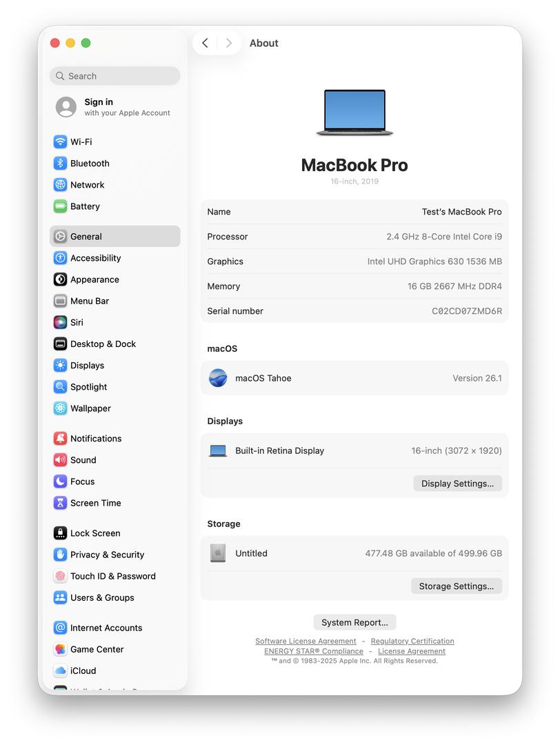The height and width of the screenshot is (745, 560).
Task: Open the Siri icon
Action: tap(60, 322)
